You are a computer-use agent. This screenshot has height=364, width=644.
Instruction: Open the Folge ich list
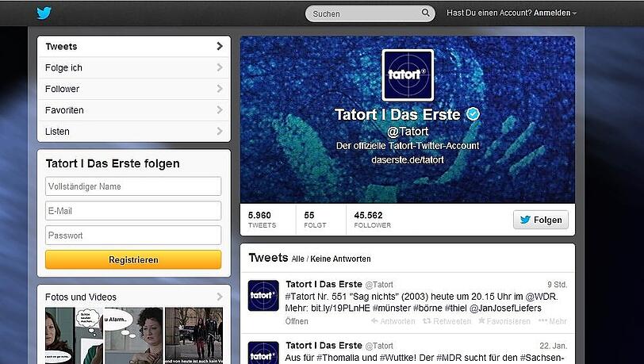133,67
